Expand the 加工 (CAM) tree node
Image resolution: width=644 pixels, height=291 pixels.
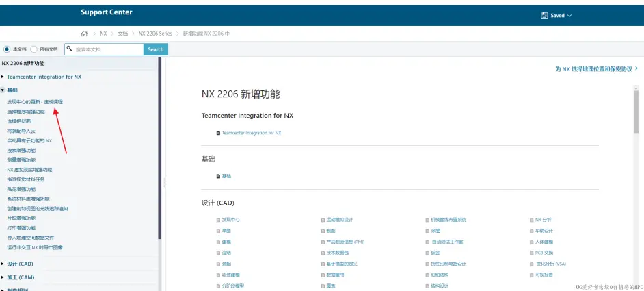click(x=3, y=277)
